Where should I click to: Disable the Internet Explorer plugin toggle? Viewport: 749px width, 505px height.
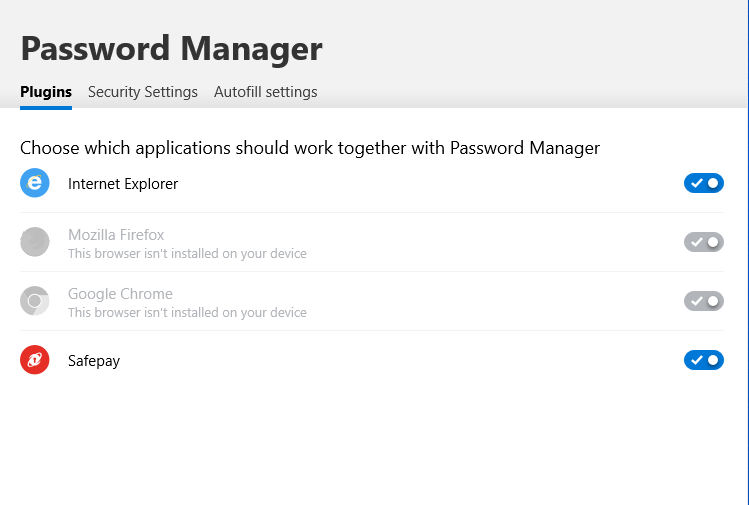(703, 183)
